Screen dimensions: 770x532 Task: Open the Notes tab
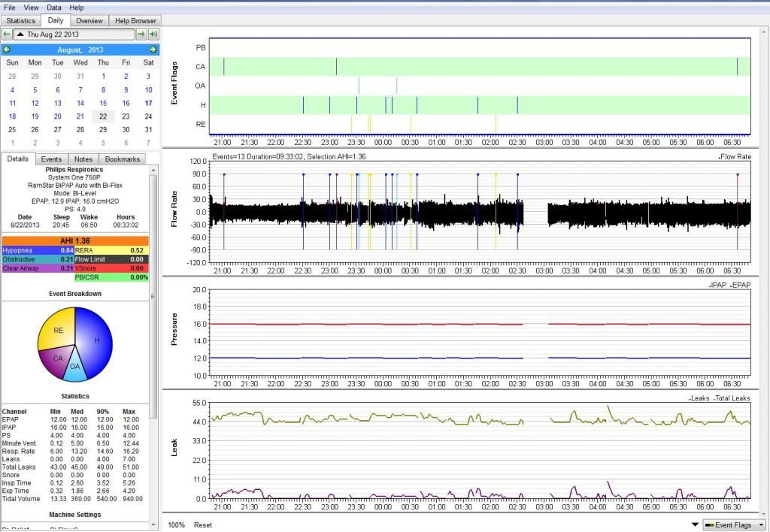[x=83, y=159]
